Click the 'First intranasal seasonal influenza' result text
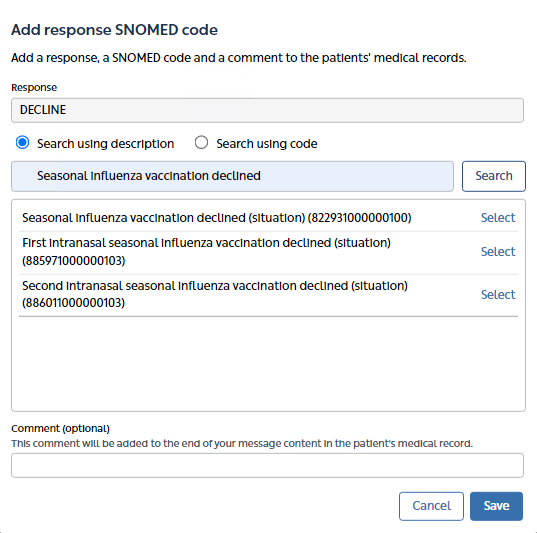 point(207,251)
